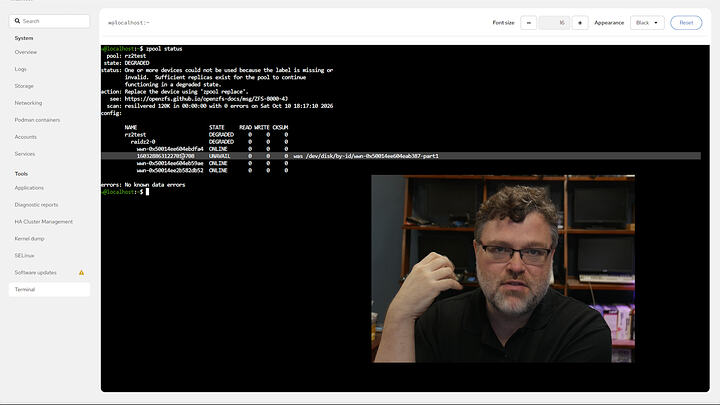Click the webcam video overlay
720x405 pixels.
[x=503, y=269]
